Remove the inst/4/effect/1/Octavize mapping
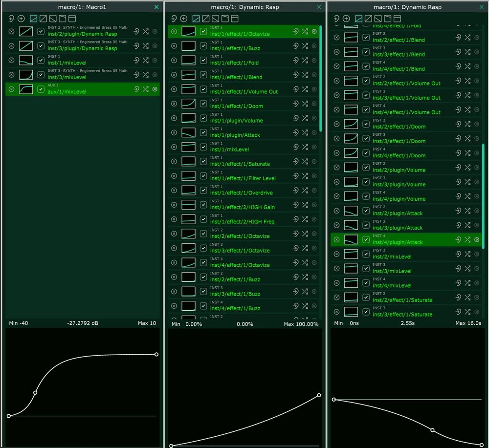 (175, 263)
